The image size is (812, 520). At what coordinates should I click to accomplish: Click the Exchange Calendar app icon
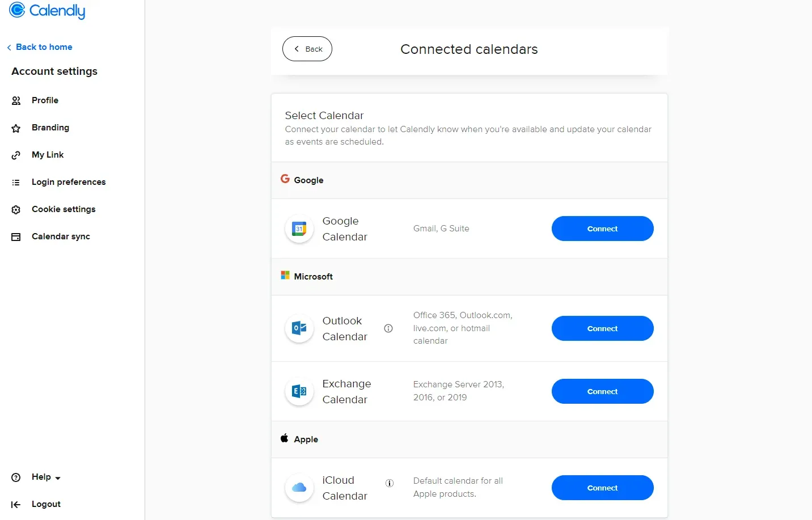tap(299, 391)
